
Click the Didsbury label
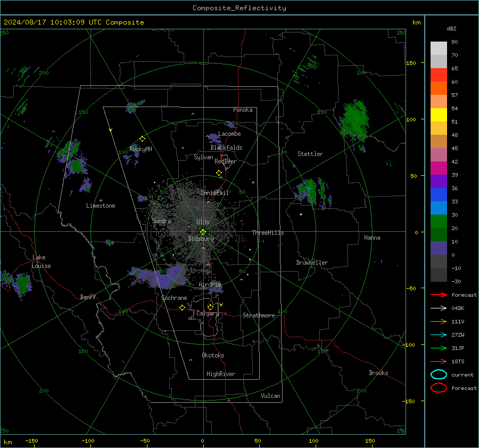pos(201,239)
